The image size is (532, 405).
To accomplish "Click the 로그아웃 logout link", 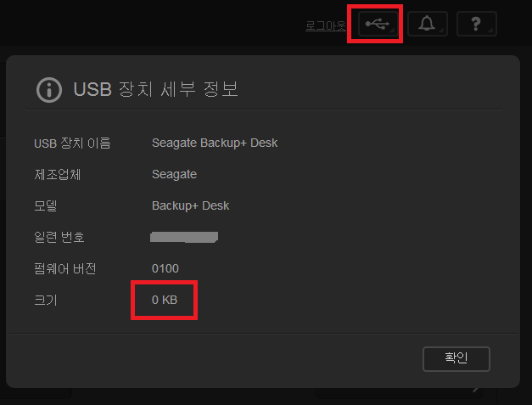I will pyautogui.click(x=325, y=25).
